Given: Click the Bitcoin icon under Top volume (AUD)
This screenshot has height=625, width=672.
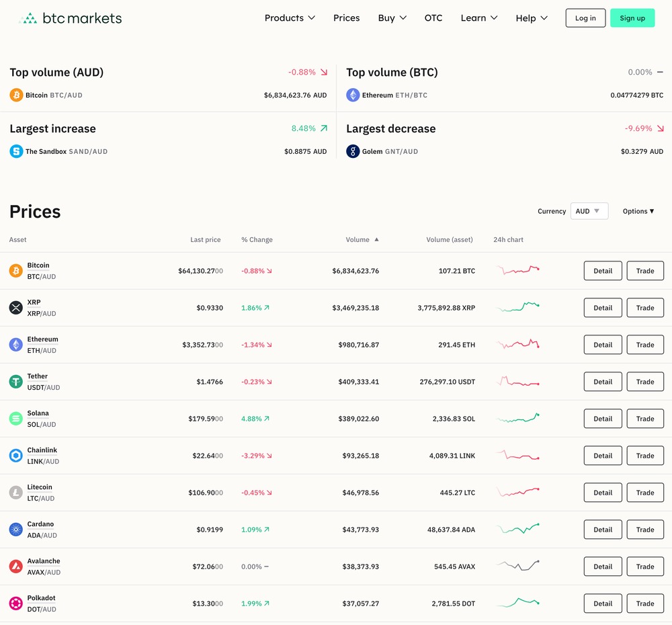Looking at the screenshot, I should tap(16, 95).
